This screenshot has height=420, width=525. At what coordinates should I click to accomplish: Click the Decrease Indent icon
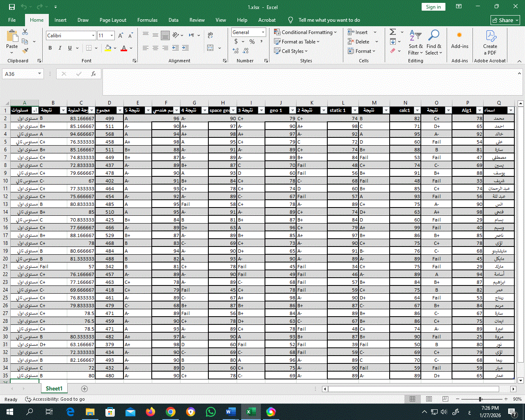coord(175,48)
